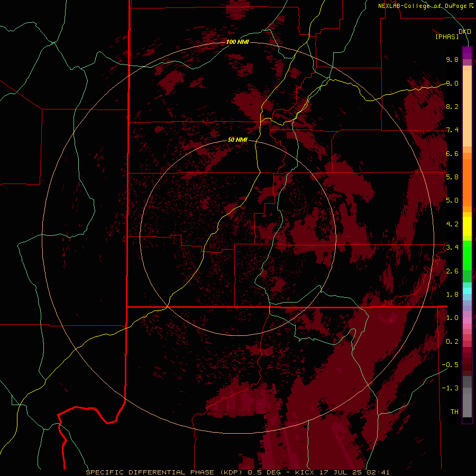The width and height of the screenshot is (476, 476).
Task: Click the 9.8 value on the color scale
Action: coord(452,59)
